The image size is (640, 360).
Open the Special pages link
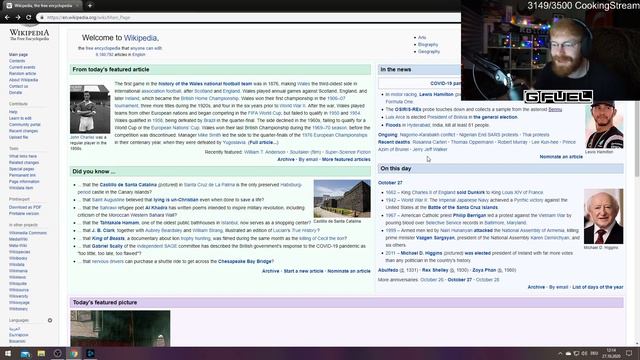22,169
